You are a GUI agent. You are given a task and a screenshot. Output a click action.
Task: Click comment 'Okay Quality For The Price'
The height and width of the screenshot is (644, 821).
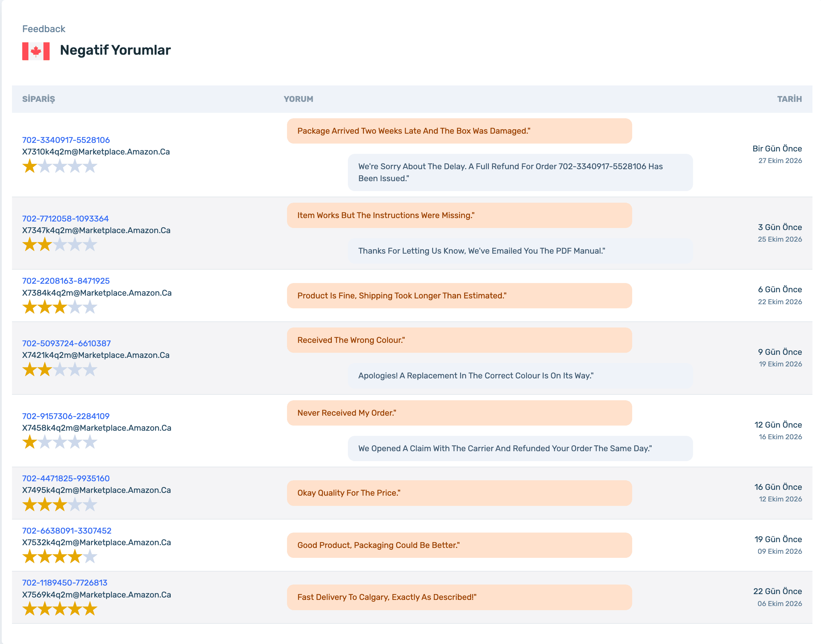459,493
